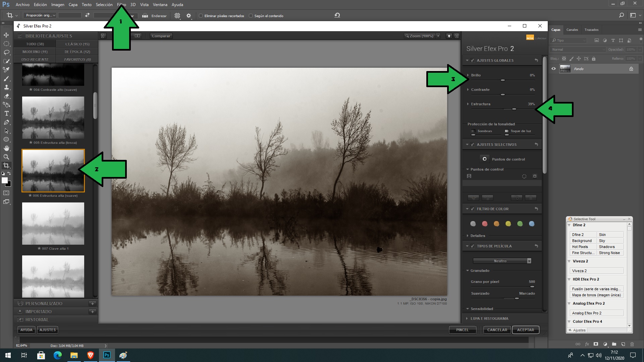The image size is (644, 362).
Task: Toggle Sombras protection checkbox
Action: click(473, 131)
